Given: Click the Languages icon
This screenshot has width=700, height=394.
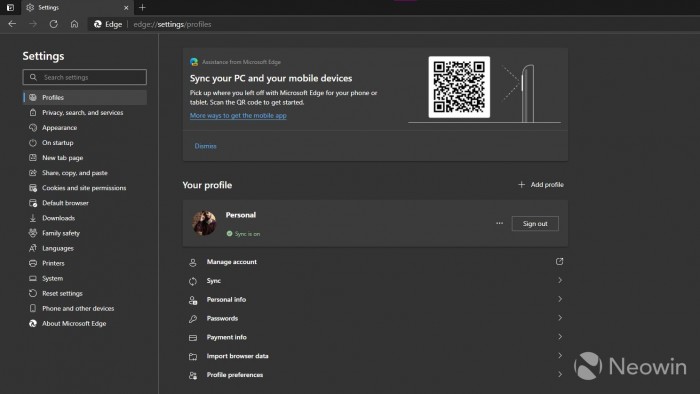Looking at the screenshot, I should [x=33, y=248].
